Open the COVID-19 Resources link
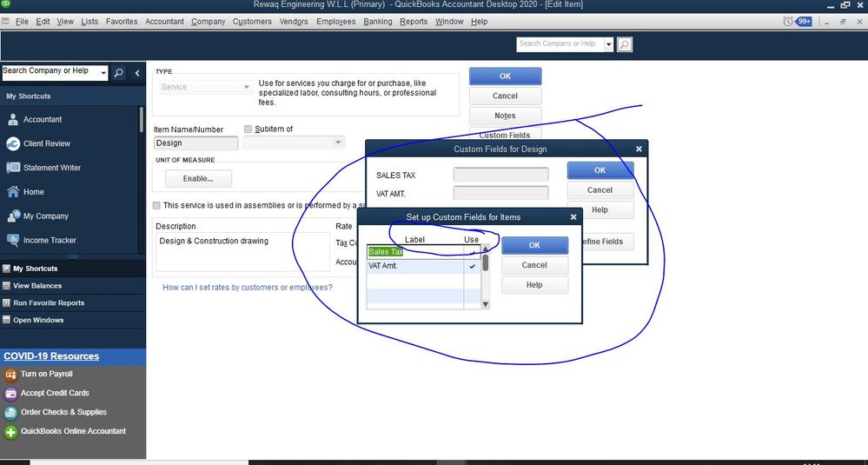The width and height of the screenshot is (868, 465). coord(51,356)
